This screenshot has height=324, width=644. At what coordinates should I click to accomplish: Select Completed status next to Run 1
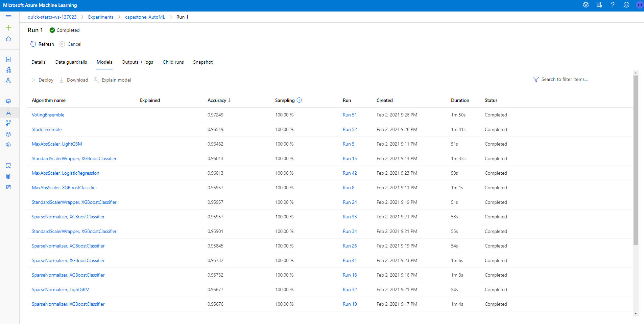(65, 30)
